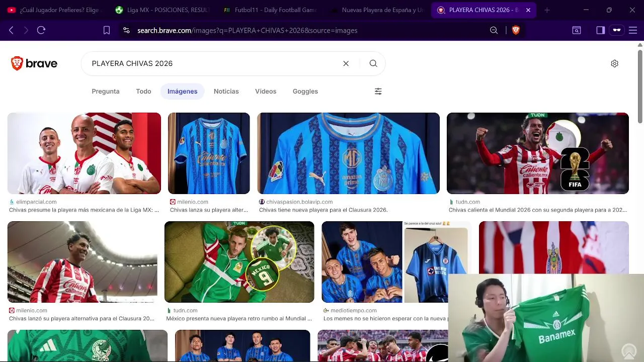This screenshot has width=644, height=362.
Task: Select the Vídeos search tab
Action: (266, 91)
